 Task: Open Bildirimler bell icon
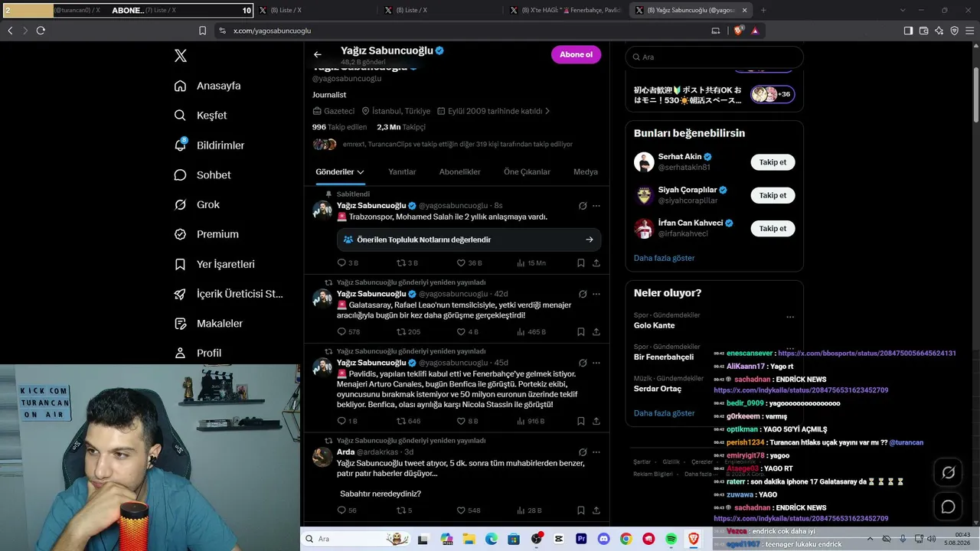pyautogui.click(x=181, y=145)
